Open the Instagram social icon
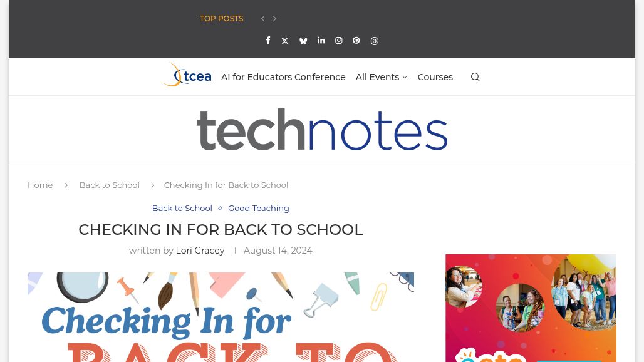This screenshot has width=644, height=362. [339, 41]
